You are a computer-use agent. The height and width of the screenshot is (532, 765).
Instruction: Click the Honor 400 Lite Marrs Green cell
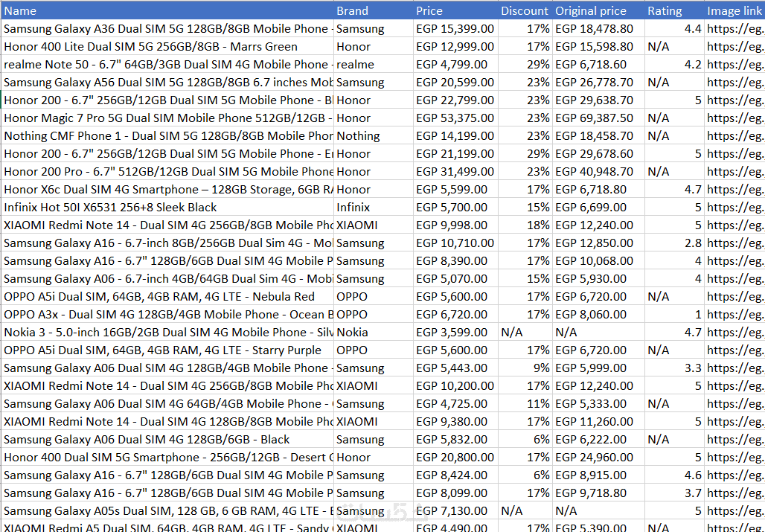[x=168, y=47]
